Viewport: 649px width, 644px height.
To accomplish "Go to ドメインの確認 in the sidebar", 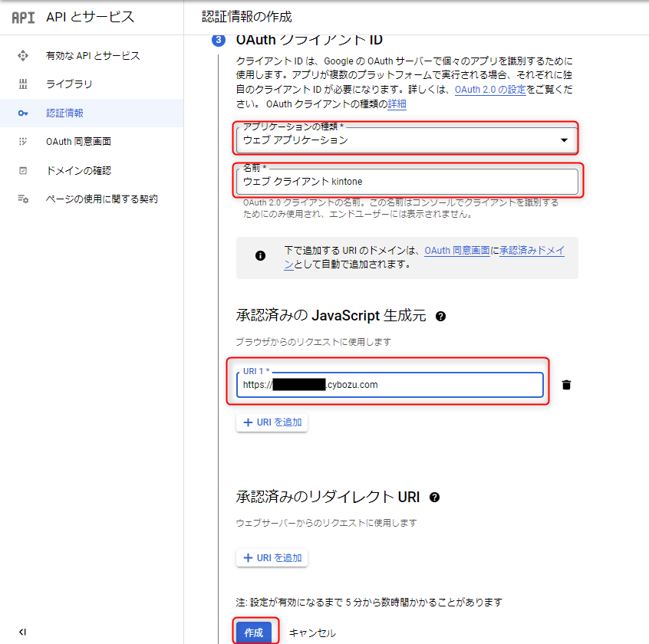I will [x=78, y=170].
